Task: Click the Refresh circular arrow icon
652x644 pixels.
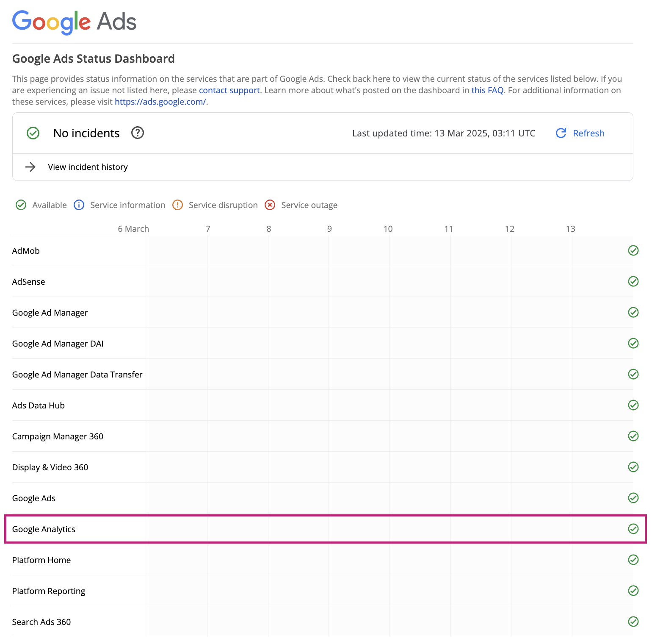Action: (561, 133)
